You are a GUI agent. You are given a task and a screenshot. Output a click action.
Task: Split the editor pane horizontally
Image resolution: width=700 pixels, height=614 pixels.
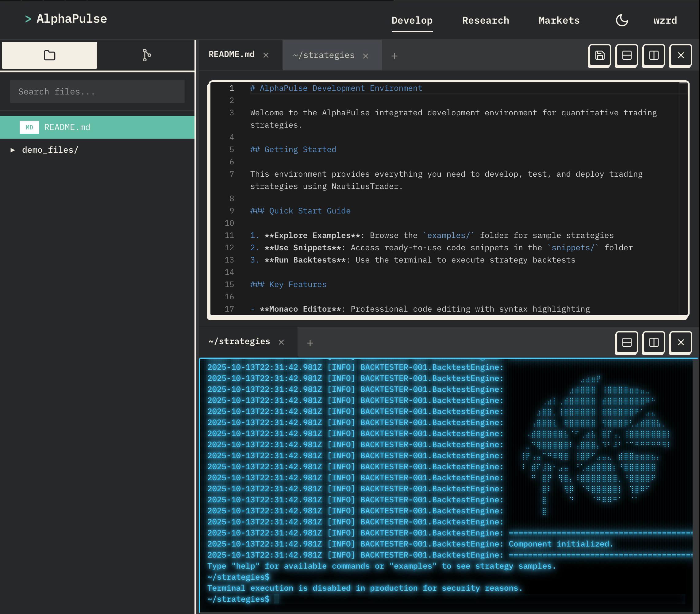[626, 56]
